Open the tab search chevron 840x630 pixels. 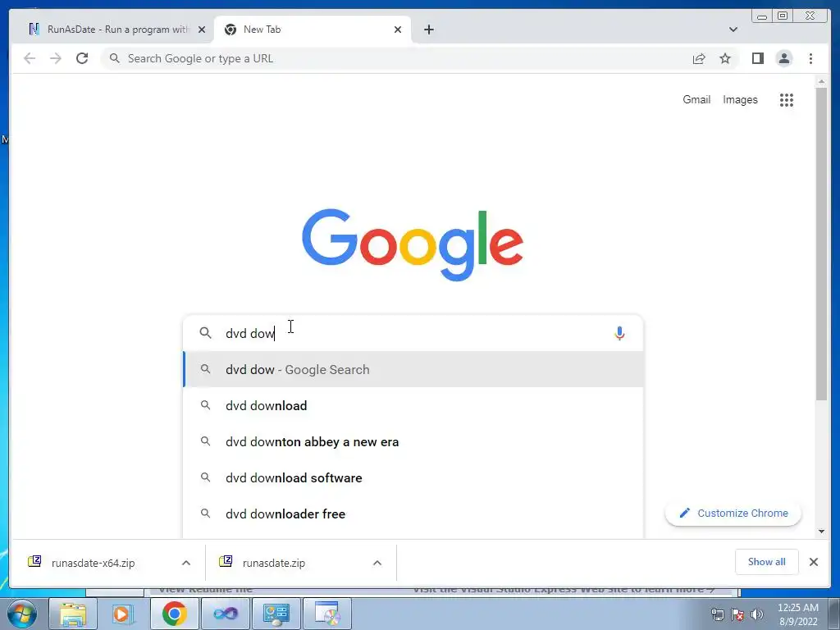[733, 30]
